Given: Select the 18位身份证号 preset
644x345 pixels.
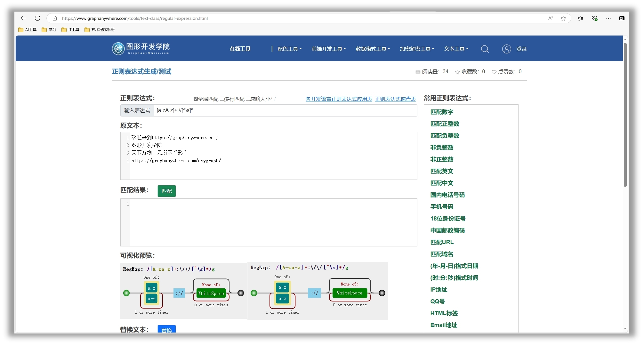Looking at the screenshot, I should tap(448, 219).
